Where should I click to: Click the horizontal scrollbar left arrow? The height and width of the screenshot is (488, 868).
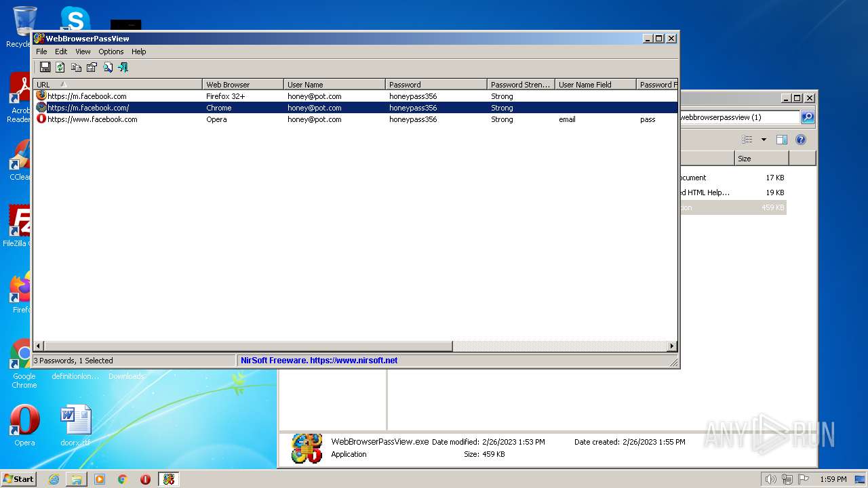click(39, 346)
